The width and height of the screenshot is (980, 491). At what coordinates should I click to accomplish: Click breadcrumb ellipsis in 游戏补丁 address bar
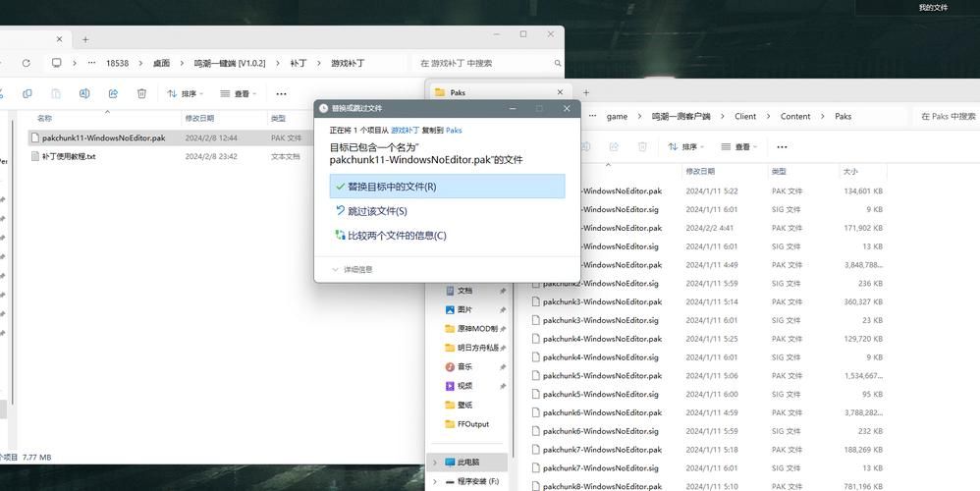92,63
